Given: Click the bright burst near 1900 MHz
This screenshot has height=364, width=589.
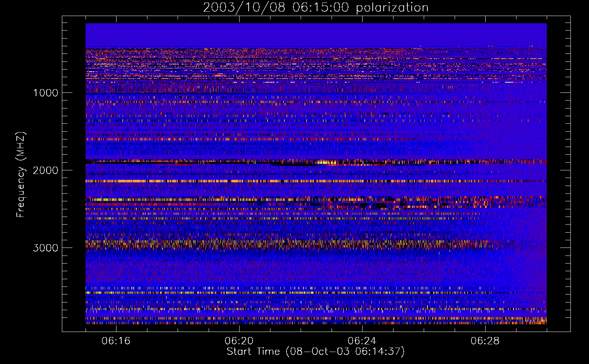Looking at the screenshot, I should 327,162.
